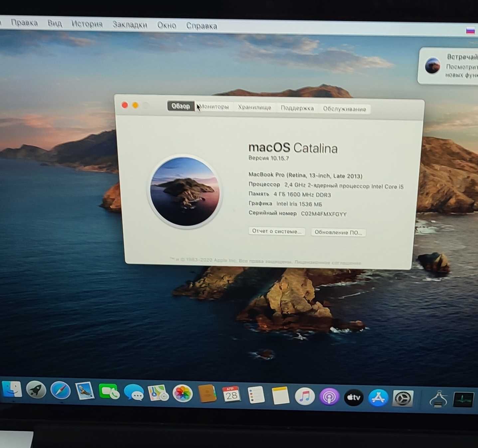Open Contacts book icon in Dock
This screenshot has height=448, width=478.
(x=207, y=394)
